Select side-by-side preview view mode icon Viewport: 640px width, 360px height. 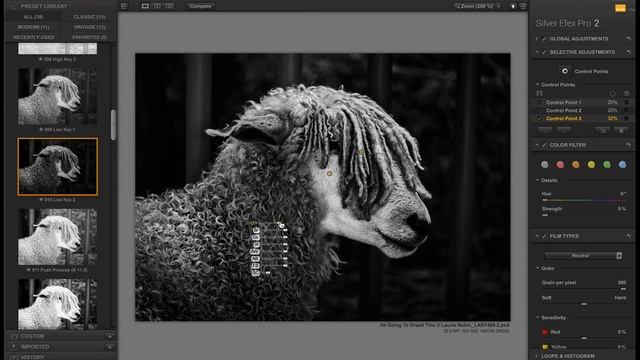[x=169, y=6]
